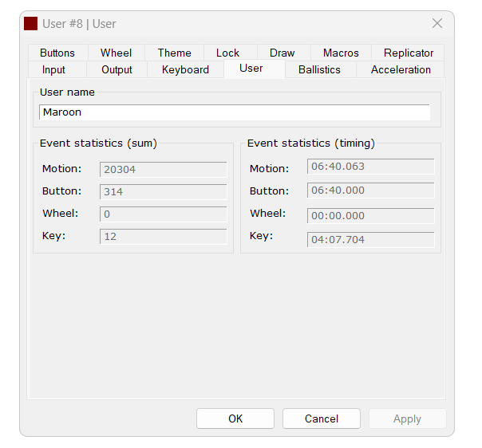This screenshot has width=482, height=448.
Task: Switch to the Output tab
Action: tap(117, 69)
